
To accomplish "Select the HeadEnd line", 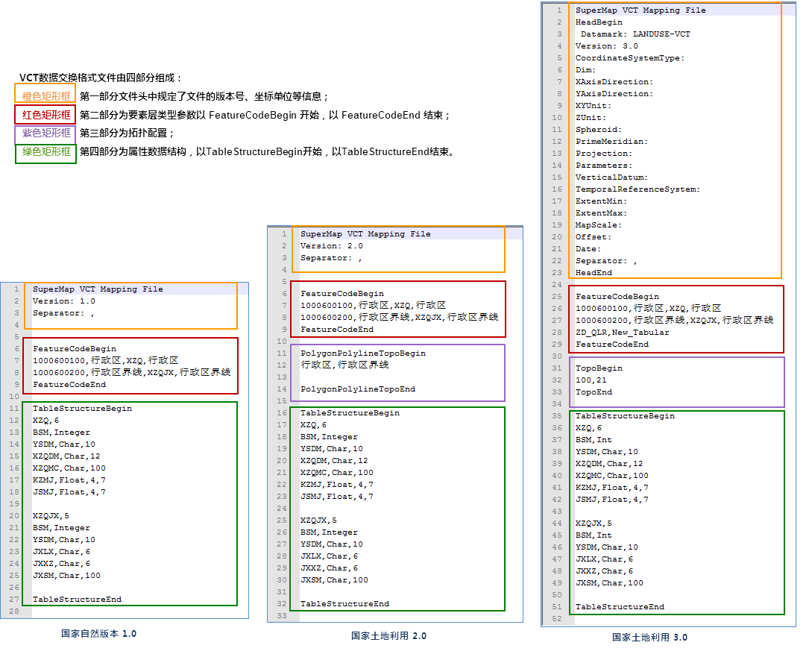I will click(x=594, y=273).
